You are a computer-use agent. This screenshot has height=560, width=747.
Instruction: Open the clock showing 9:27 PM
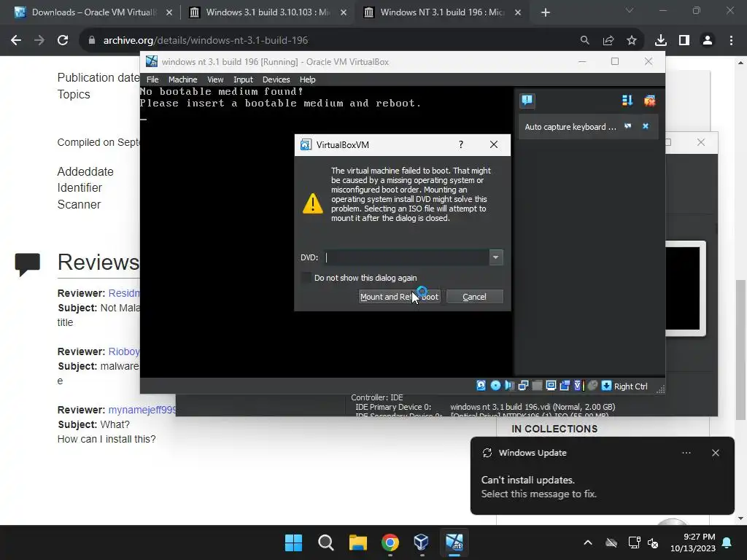(x=693, y=542)
